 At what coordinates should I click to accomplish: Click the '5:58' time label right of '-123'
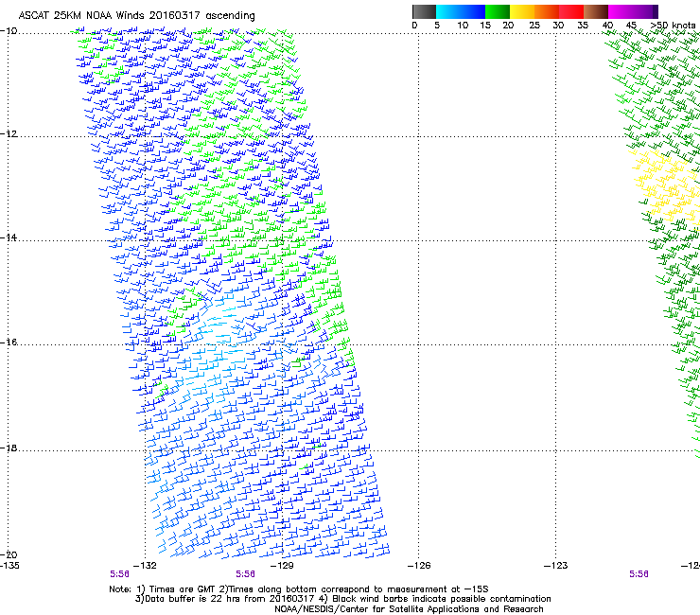pos(639,574)
